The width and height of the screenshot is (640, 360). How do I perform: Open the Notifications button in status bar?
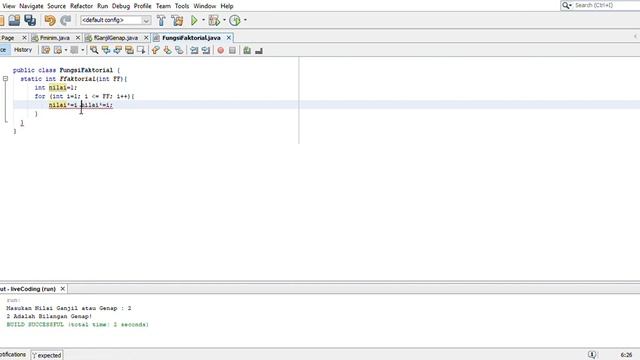click(14, 354)
